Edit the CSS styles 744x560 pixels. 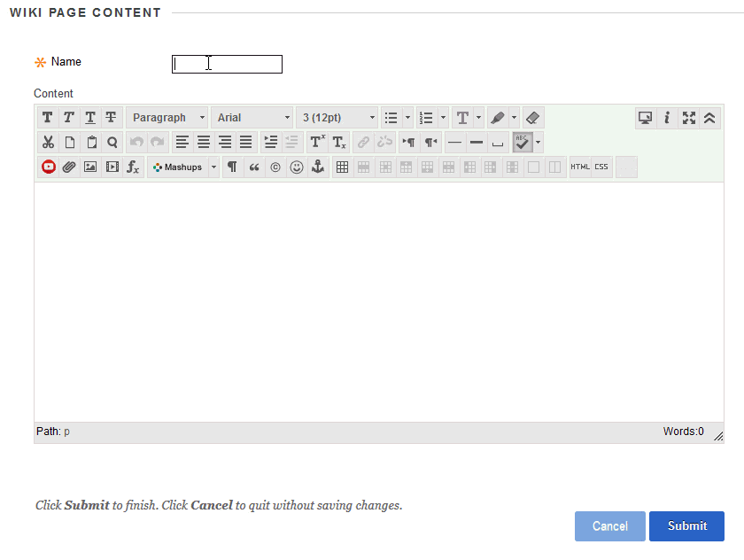601,167
